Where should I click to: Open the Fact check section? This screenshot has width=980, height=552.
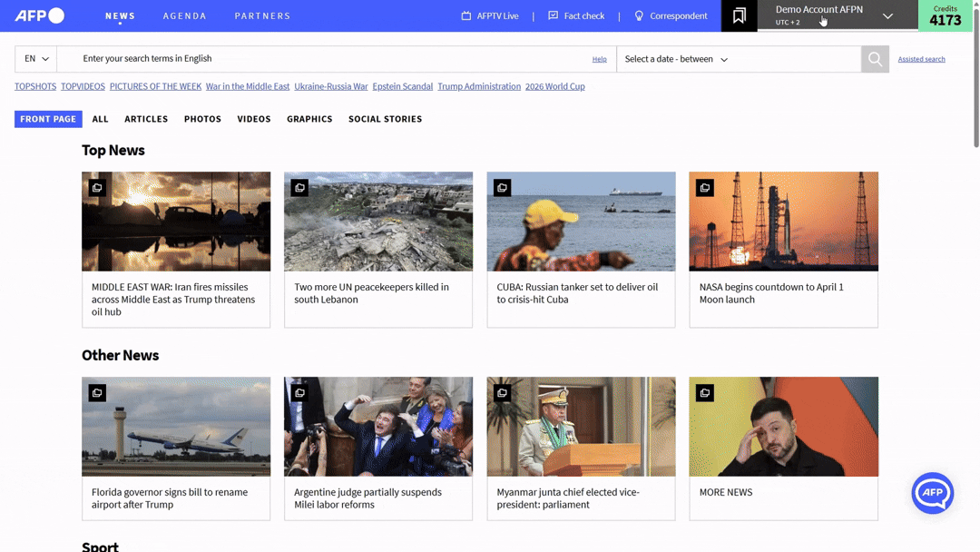coord(576,15)
